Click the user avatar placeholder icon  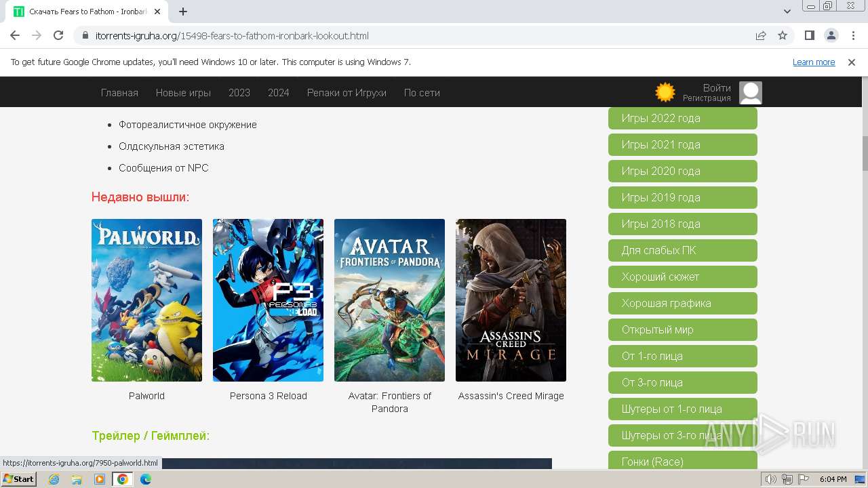point(751,93)
